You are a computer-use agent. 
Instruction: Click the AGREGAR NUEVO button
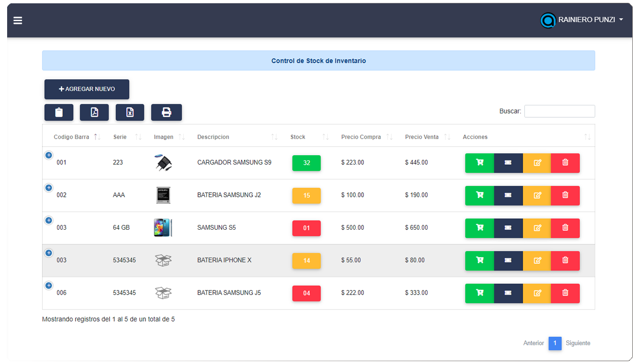(x=86, y=89)
